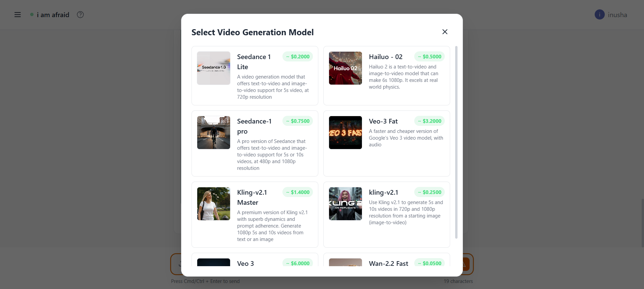Click the $0.7500 price badge
This screenshot has height=289, width=644.
298,121
